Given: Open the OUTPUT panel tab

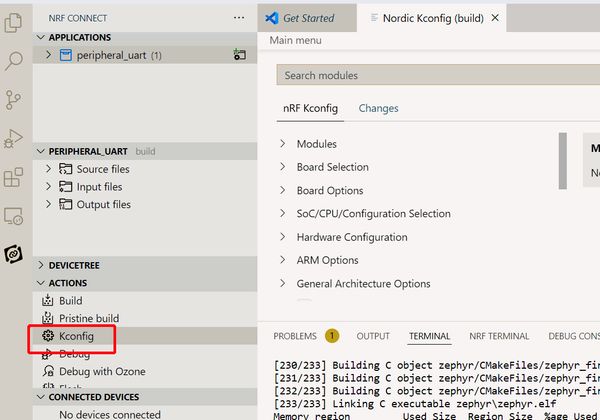Looking at the screenshot, I should [373, 336].
